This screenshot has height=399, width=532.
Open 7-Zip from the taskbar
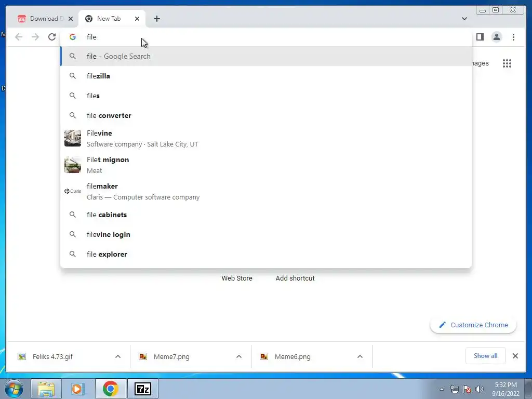coord(143,389)
